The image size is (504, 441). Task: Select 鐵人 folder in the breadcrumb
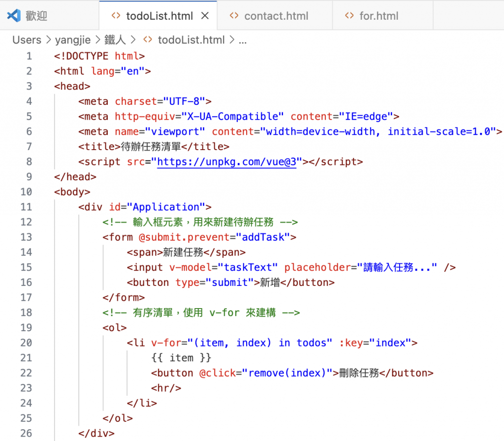click(115, 40)
